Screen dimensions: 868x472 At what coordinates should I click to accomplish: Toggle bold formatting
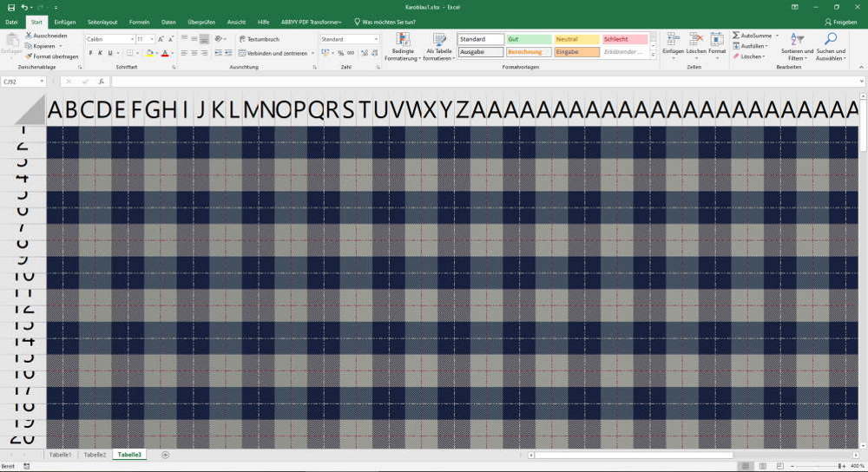click(x=90, y=53)
